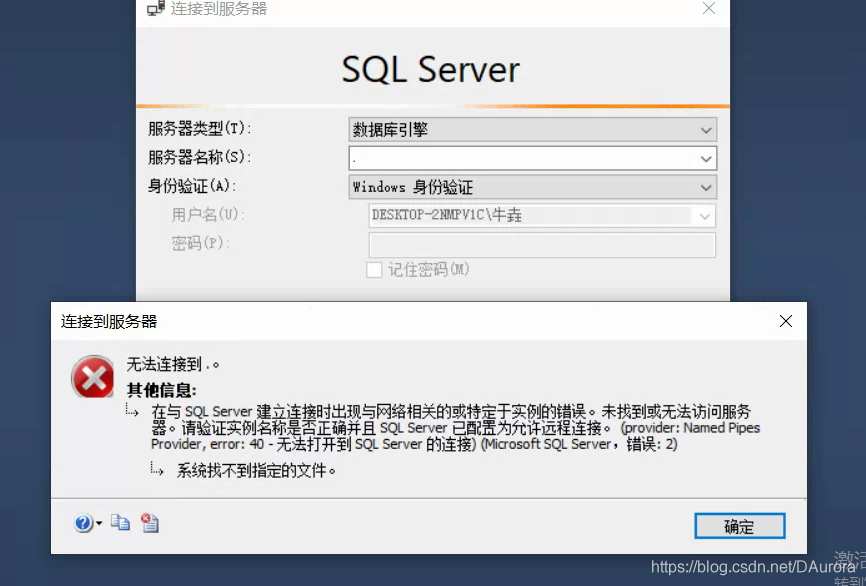866x586 pixels.
Task: Close the SQL Server connect window
Action: point(709,8)
